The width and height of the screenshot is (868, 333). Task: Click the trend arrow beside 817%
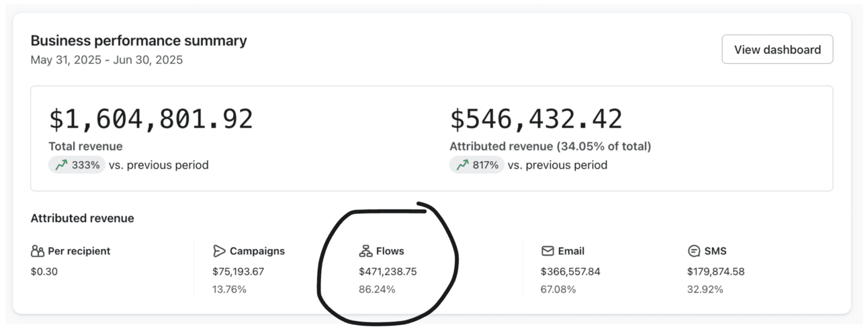click(462, 165)
